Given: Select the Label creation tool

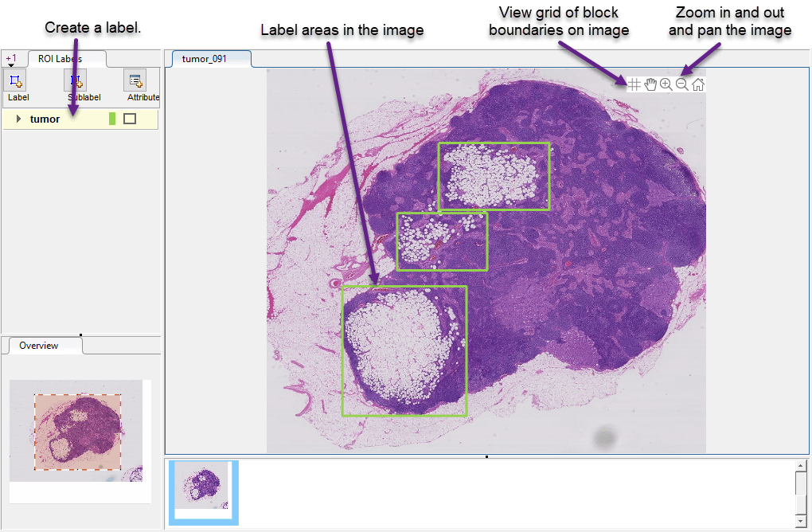Looking at the screenshot, I should point(16,82).
